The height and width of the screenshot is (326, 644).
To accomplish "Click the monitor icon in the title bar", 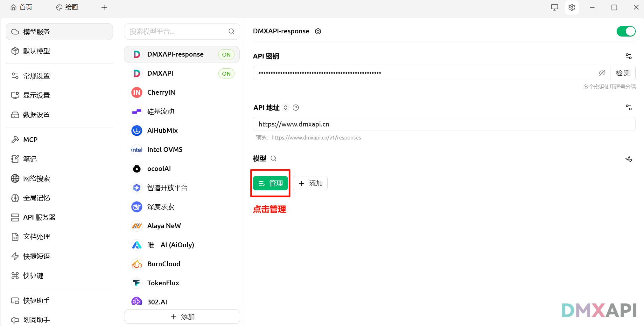I will pos(554,7).
